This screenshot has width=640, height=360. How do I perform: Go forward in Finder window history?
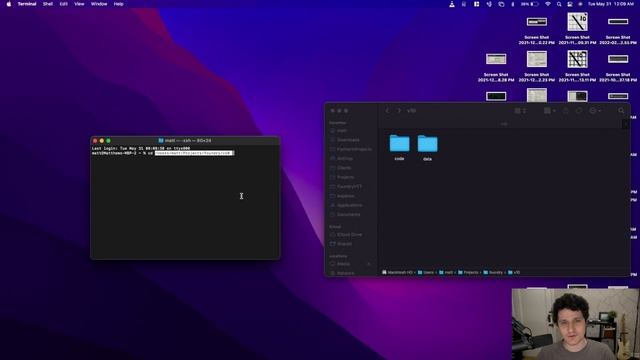[399, 111]
